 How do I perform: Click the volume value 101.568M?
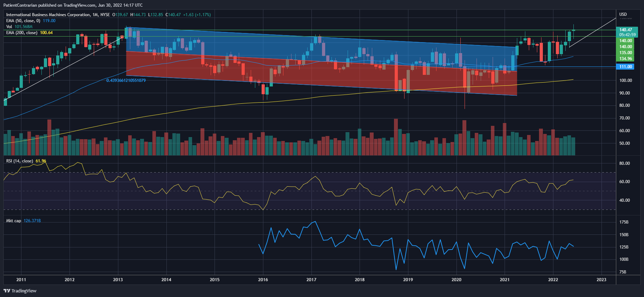pyautogui.click(x=24, y=27)
